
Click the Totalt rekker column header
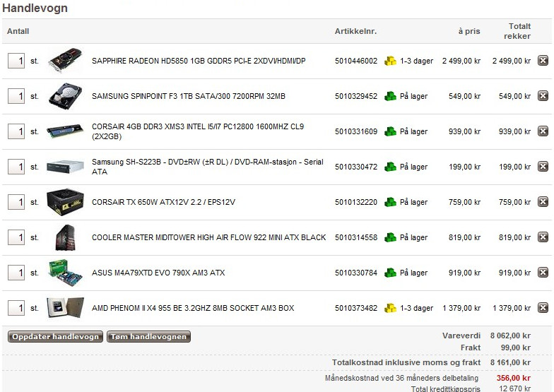tap(517, 31)
